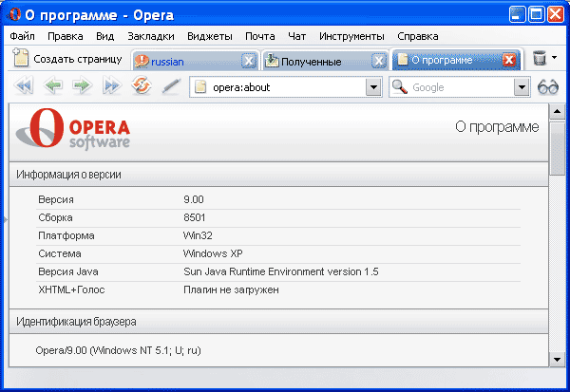Switch to the russian tab
The width and height of the screenshot is (570, 392).
(x=195, y=61)
